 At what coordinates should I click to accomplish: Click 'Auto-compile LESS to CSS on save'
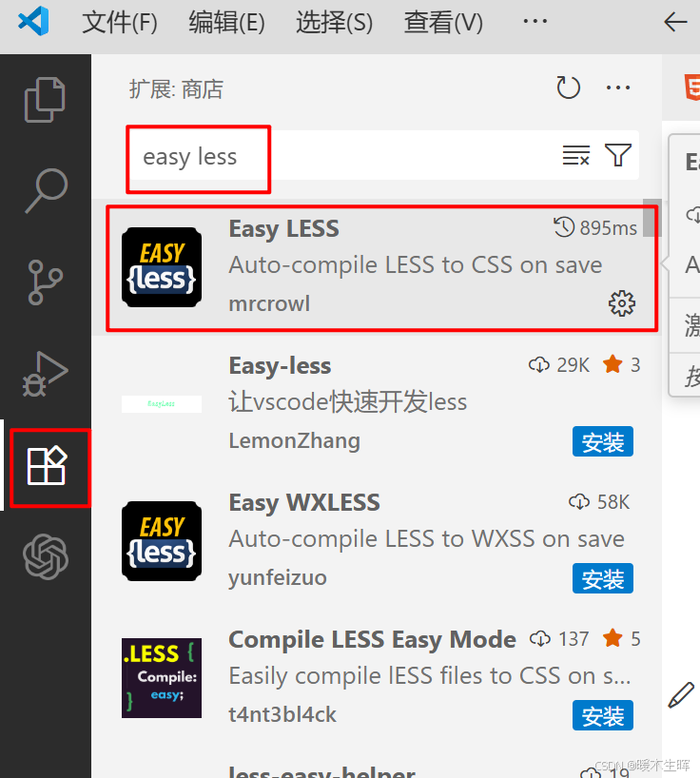(416, 265)
